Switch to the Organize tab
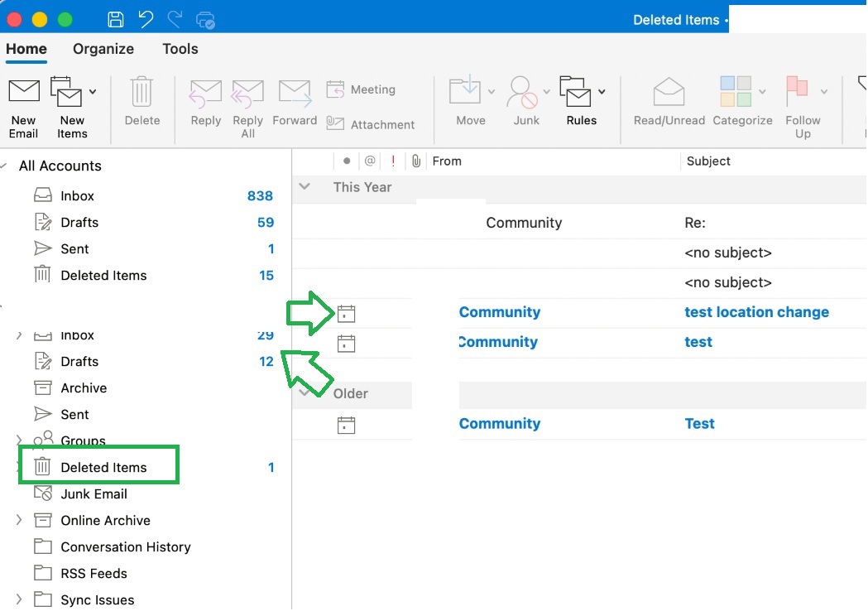 click(103, 49)
